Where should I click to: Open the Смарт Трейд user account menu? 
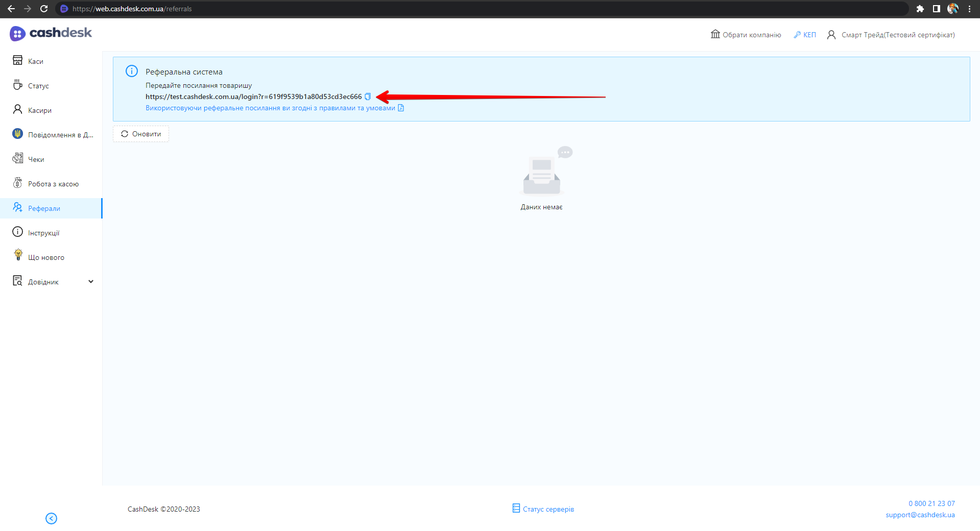pos(891,35)
